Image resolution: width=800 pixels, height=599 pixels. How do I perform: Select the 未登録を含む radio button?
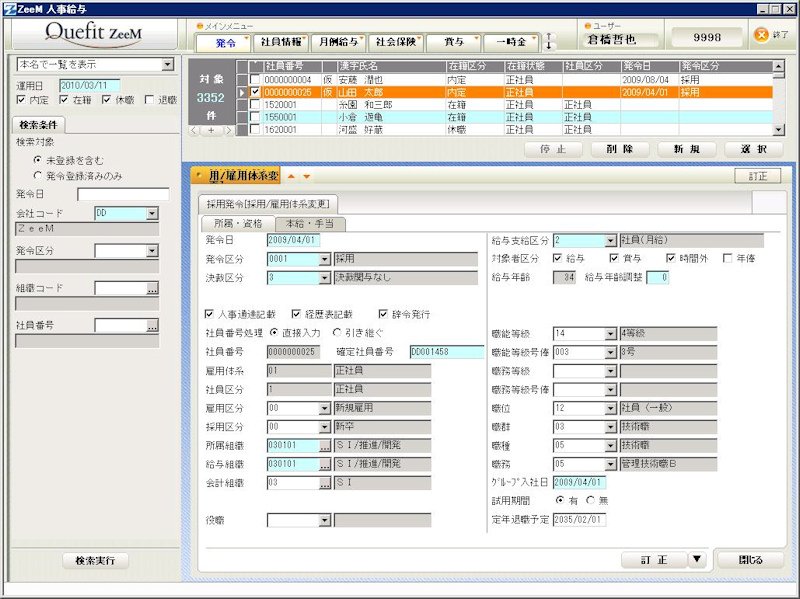tap(37, 160)
